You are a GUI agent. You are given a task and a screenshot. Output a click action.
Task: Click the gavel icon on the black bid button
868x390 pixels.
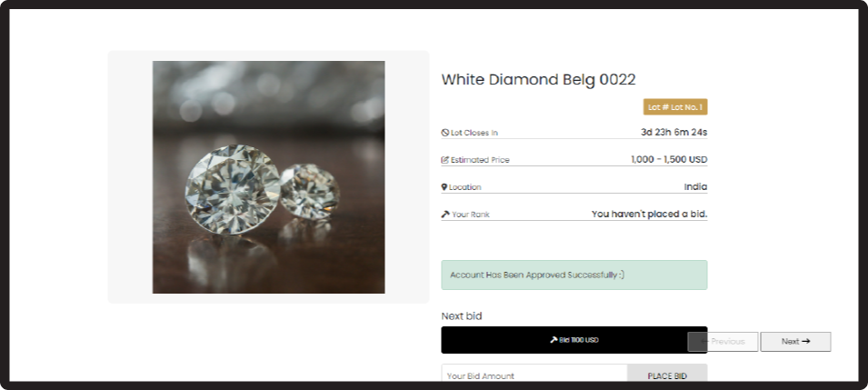point(554,340)
